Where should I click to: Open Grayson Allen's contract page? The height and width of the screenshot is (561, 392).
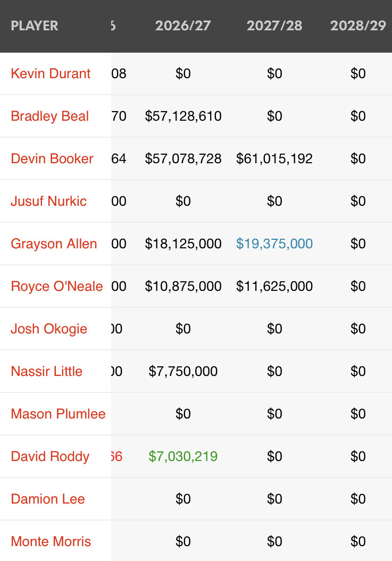pos(54,244)
